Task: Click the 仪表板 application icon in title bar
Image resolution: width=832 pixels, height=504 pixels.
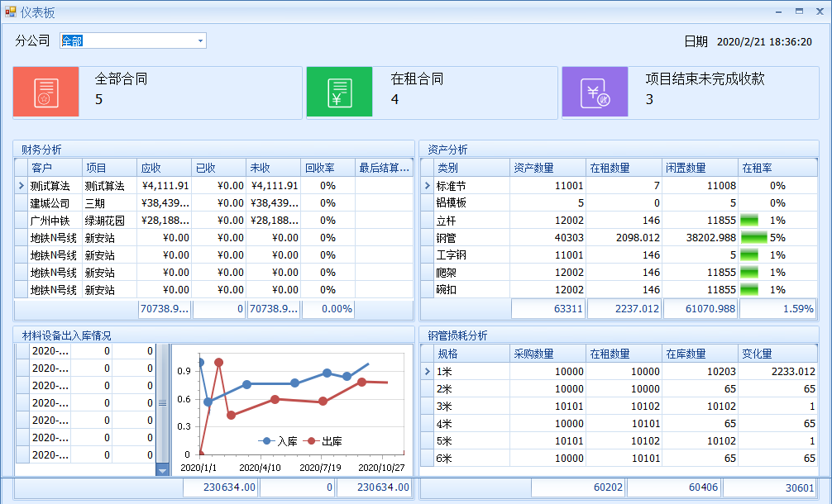Action: tap(12, 11)
